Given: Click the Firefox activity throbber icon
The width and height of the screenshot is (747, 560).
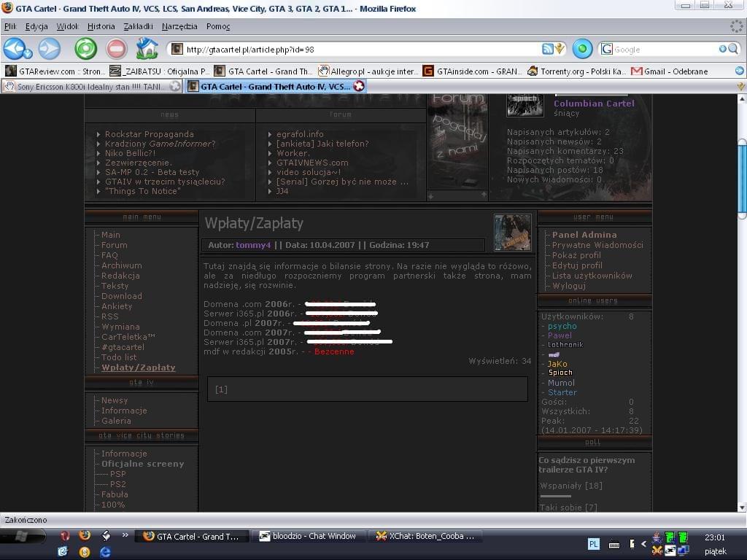Looking at the screenshot, I should [737, 26].
